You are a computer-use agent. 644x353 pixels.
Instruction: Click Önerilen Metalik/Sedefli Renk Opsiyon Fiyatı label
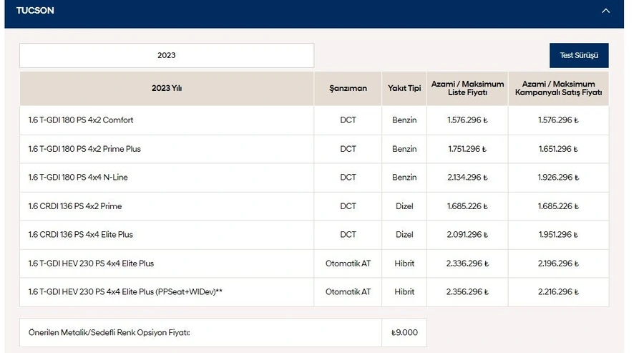pyautogui.click(x=109, y=332)
